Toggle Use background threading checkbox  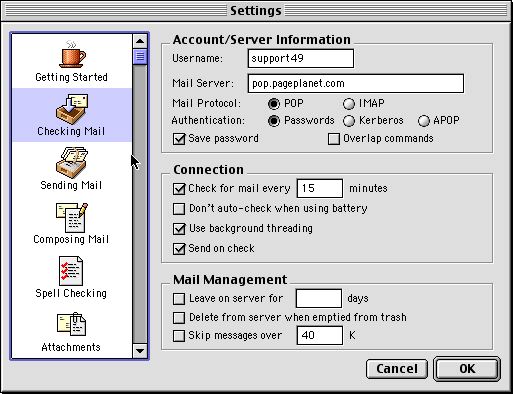point(179,229)
